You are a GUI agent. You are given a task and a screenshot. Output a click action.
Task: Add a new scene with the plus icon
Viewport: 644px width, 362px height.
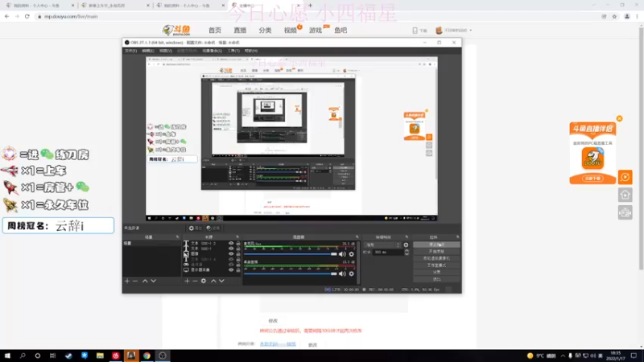[x=127, y=281]
